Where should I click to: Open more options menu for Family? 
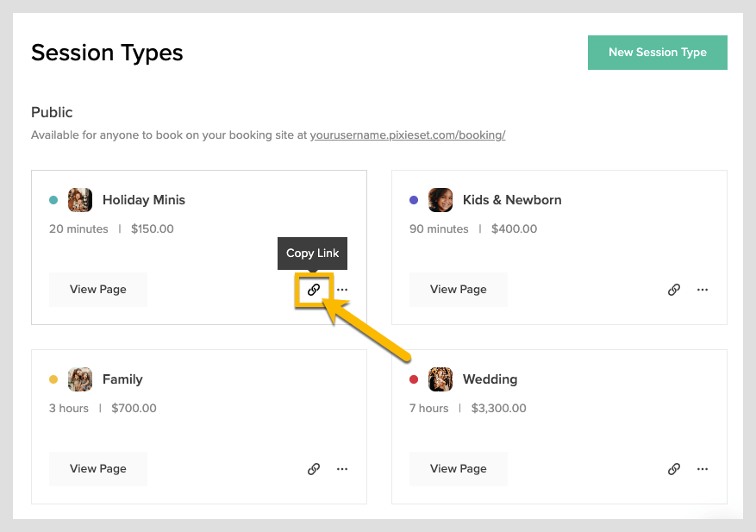342,469
